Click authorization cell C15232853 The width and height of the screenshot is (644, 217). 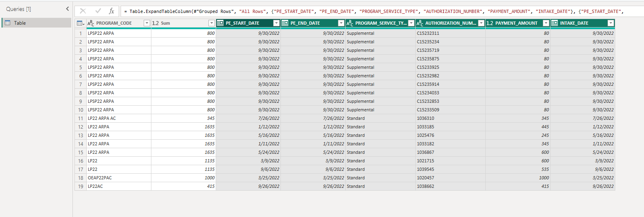(451, 101)
